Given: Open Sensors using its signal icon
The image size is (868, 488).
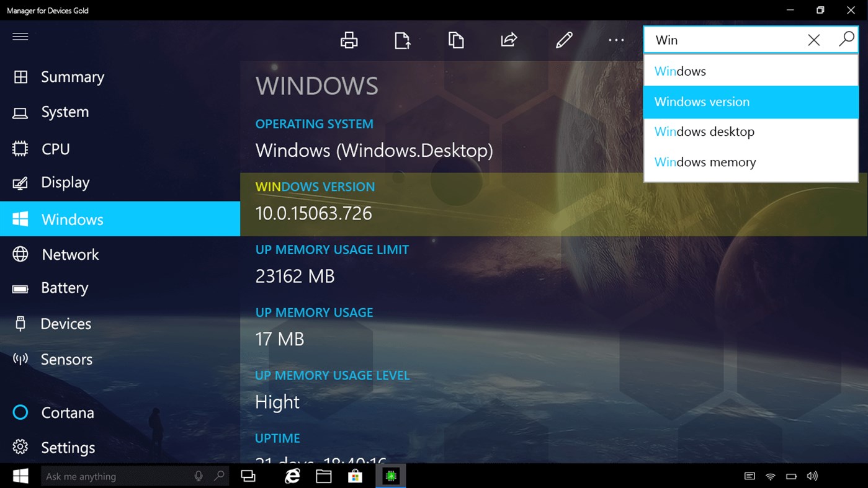Looking at the screenshot, I should click(21, 359).
